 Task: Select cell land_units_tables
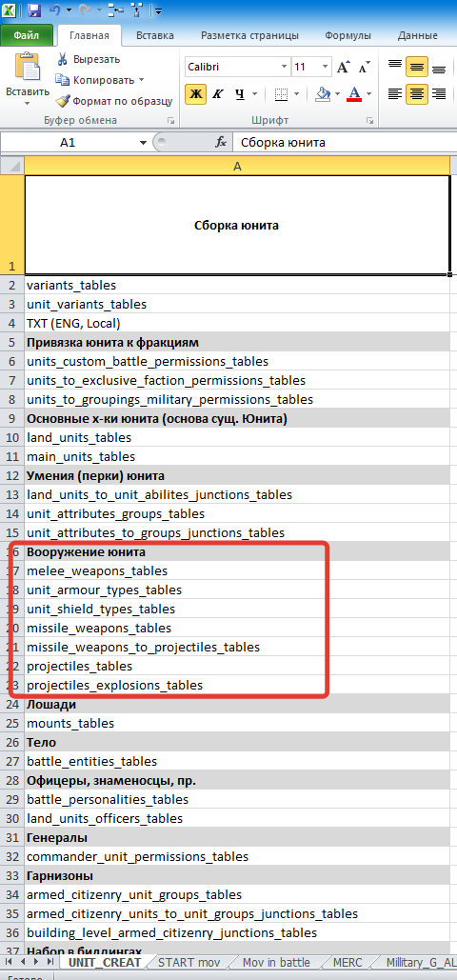(237, 437)
